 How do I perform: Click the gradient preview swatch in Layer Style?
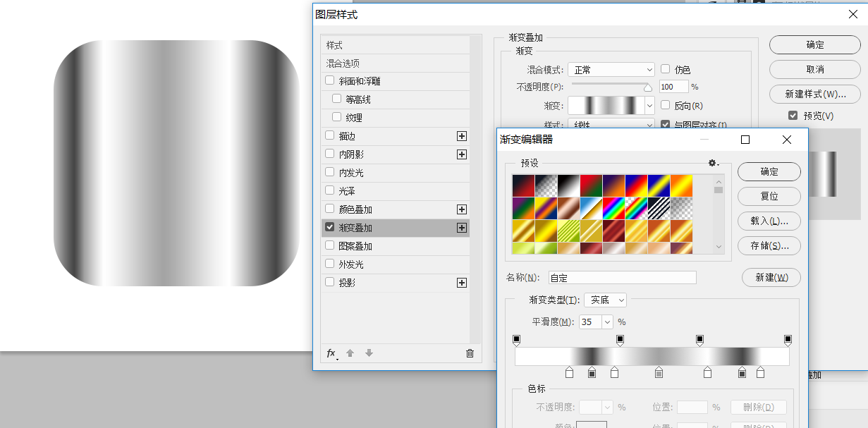click(606, 106)
